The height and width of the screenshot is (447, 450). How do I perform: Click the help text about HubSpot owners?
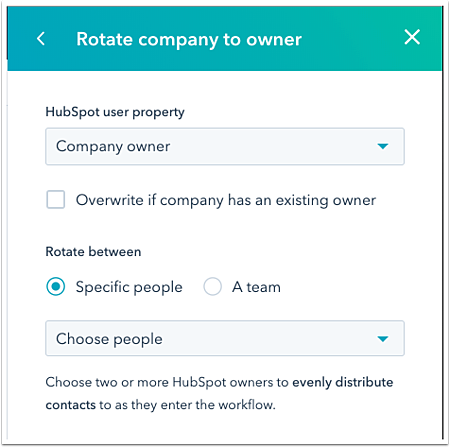click(x=219, y=394)
